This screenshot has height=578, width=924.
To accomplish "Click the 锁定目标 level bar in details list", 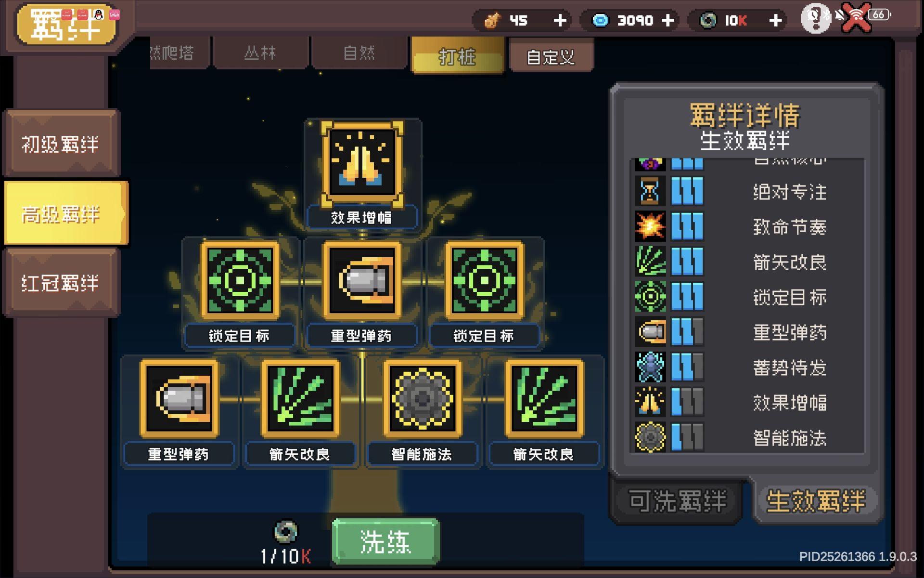I will click(687, 297).
